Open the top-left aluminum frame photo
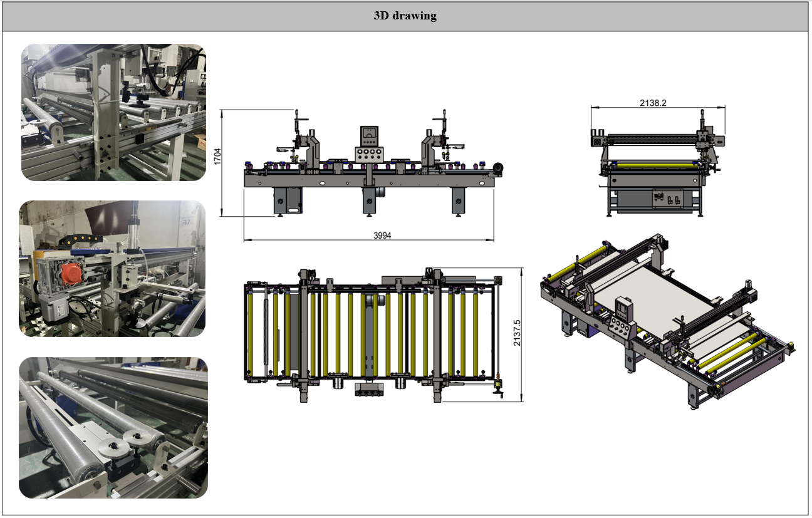812x518 pixels. tap(113, 113)
